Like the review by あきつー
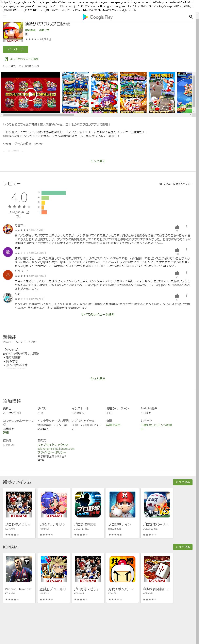 click(x=177, y=227)
